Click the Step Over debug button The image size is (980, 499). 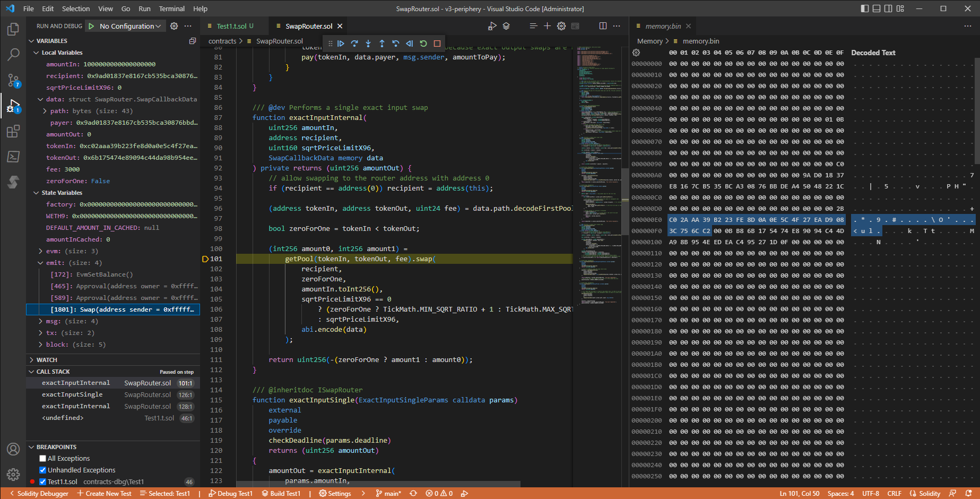click(x=354, y=44)
